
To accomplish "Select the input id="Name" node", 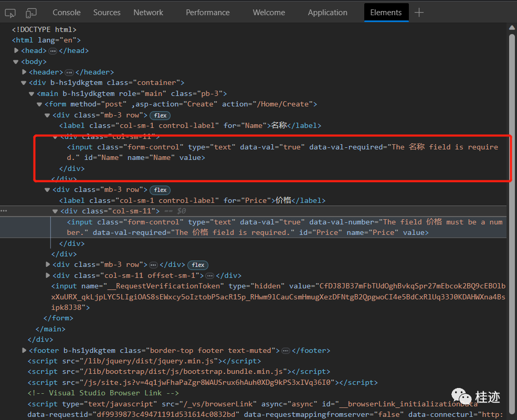I will (282, 152).
